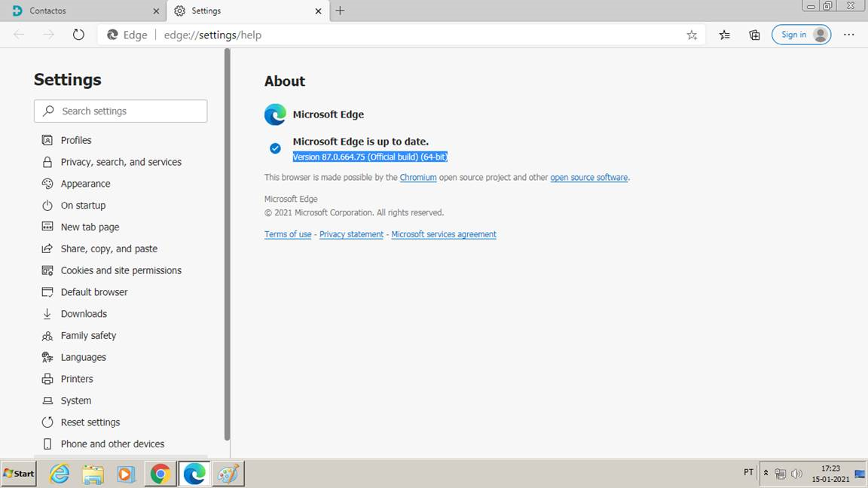
Task: Open the Terms of use link
Action: click(x=288, y=235)
